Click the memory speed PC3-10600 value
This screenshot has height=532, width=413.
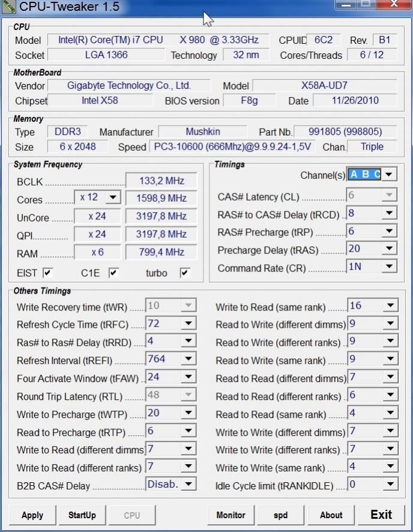[x=232, y=147]
